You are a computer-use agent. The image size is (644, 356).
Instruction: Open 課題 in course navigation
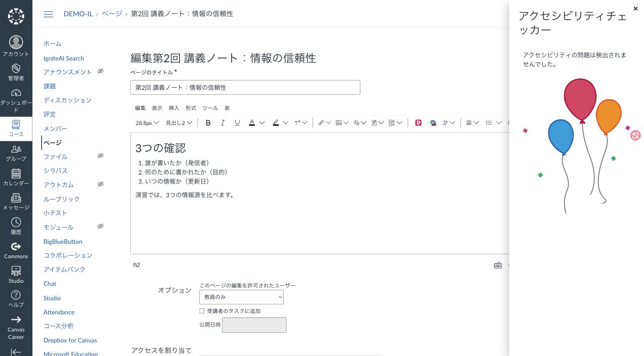[50, 86]
